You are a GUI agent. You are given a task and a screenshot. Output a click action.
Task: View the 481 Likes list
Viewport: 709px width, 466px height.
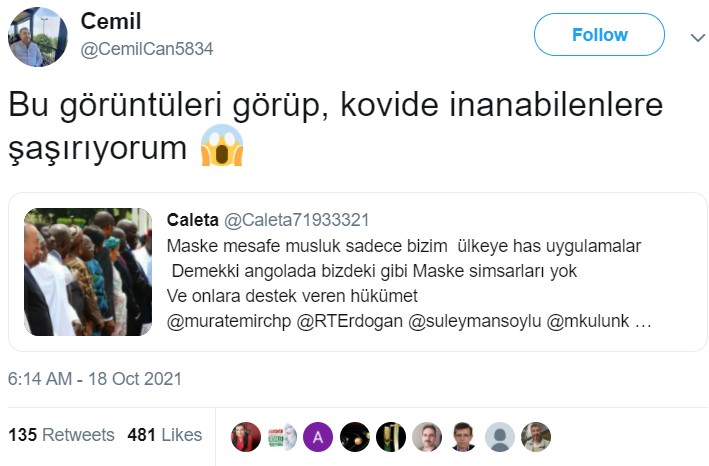point(165,435)
